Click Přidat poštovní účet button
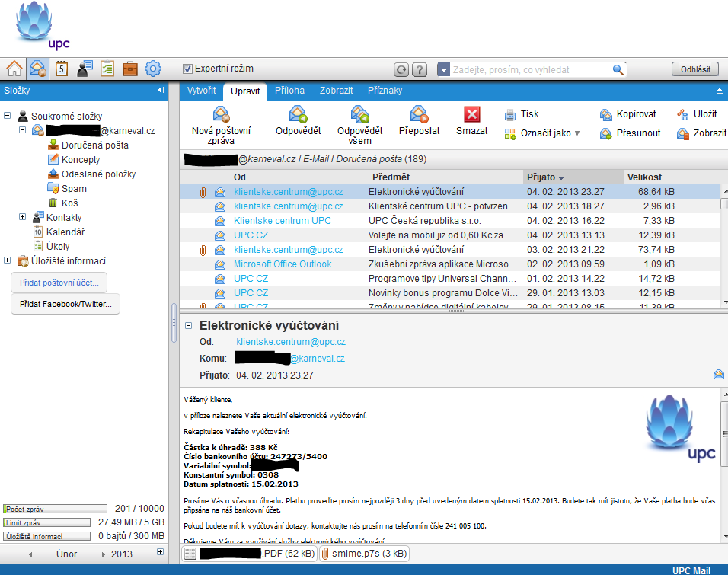The height and width of the screenshot is (575, 728). [59, 283]
